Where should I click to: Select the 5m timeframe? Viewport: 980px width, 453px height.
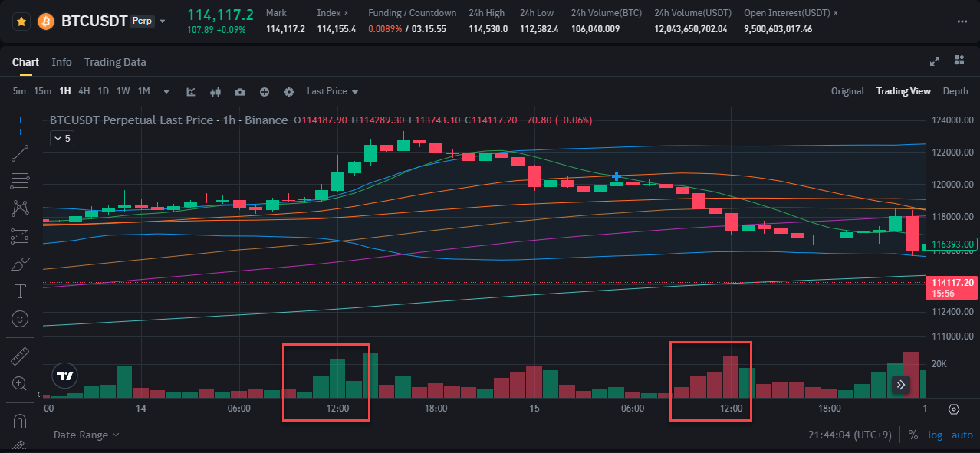click(x=19, y=91)
